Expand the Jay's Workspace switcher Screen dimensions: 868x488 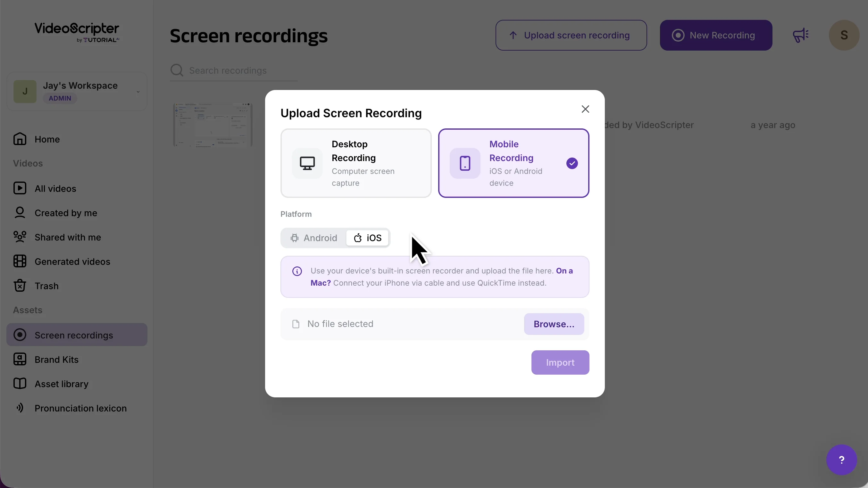[x=77, y=92]
